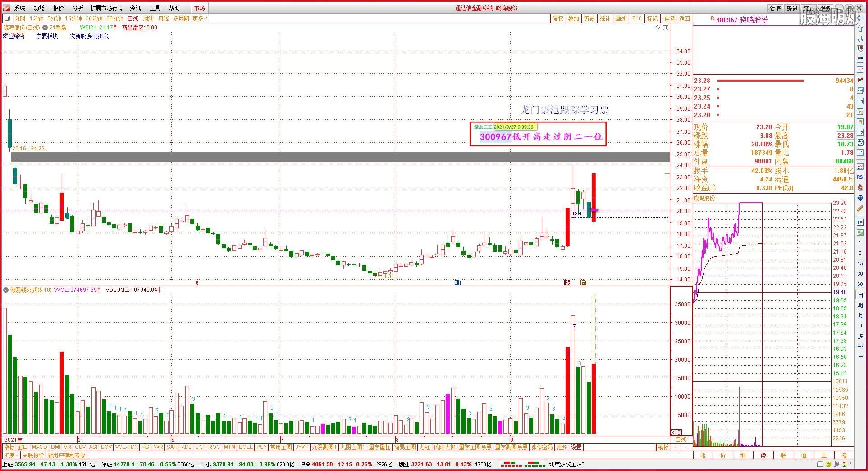Click the 宁夏板块 sector link
The height and width of the screenshot is (471, 868).
[47, 36]
